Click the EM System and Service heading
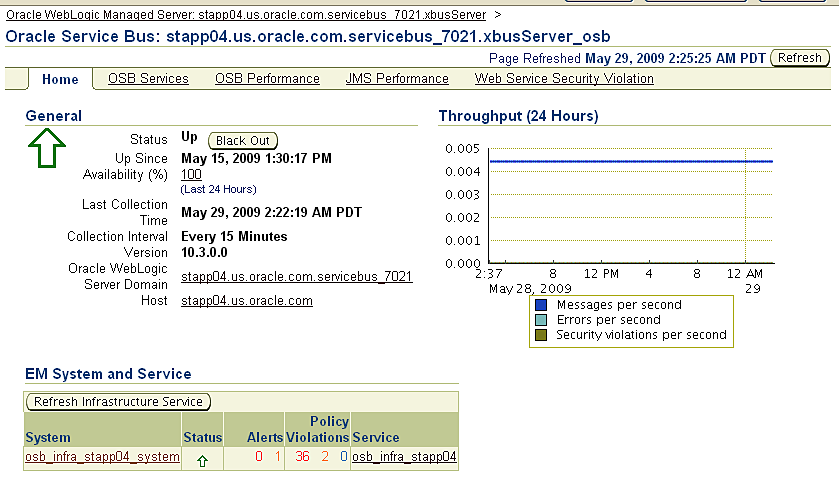Viewport: 839px width, 478px height. (x=108, y=374)
